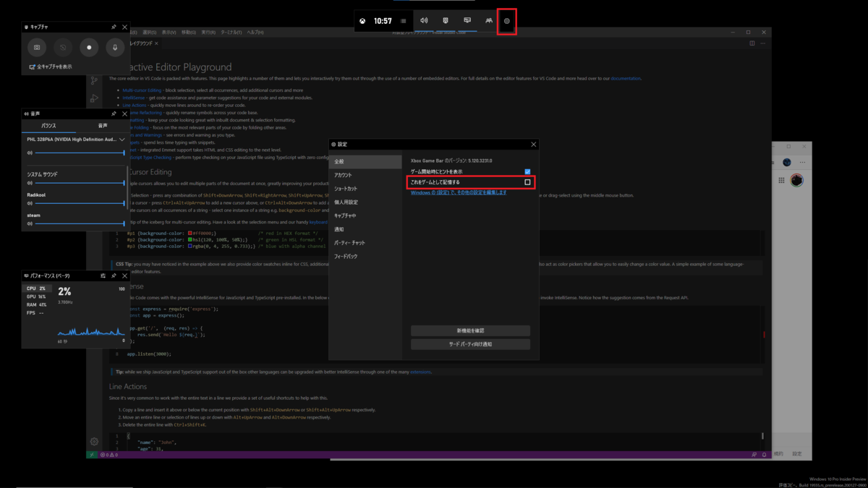This screenshot has width=868, height=488.
Task: Click 新機能を確認 button
Action: (x=470, y=330)
